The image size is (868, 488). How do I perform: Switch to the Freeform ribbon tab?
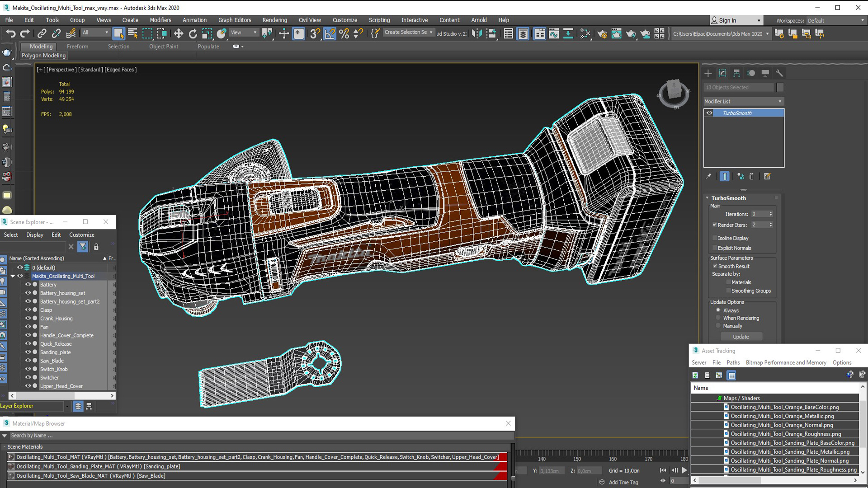pos(78,46)
